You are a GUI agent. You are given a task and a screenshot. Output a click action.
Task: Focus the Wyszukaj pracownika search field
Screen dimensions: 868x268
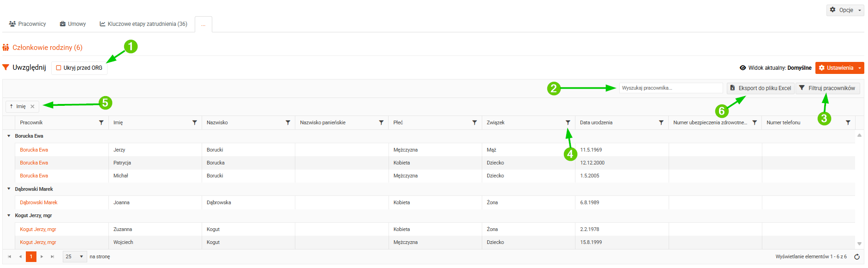(671, 88)
